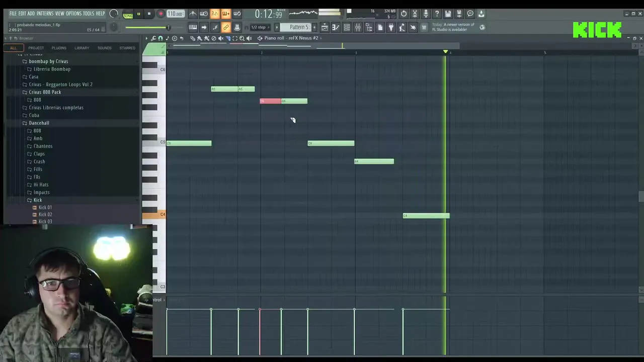Screen dimensions: 644x362
Task: Open the OPTIONS menu
Action: (73, 14)
